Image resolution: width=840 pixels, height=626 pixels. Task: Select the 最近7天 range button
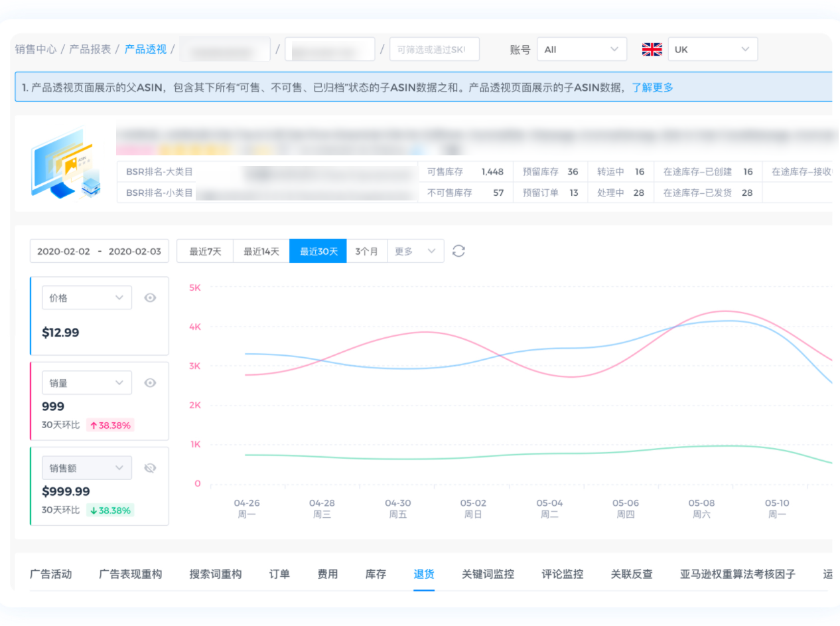[x=205, y=252]
